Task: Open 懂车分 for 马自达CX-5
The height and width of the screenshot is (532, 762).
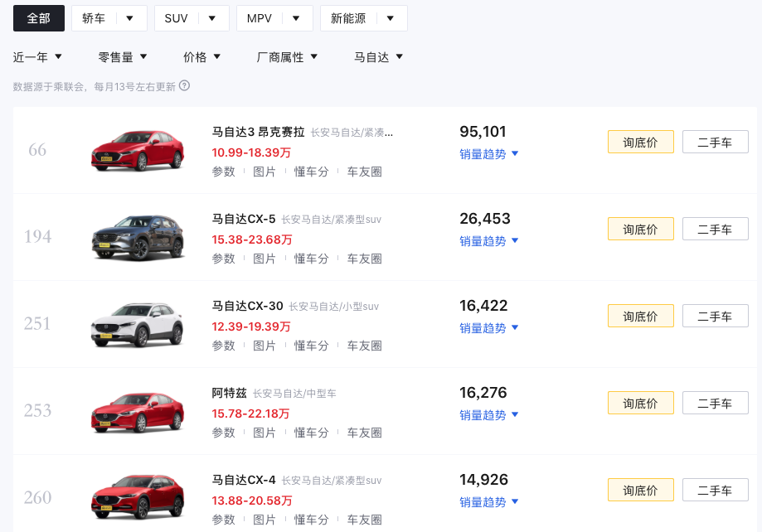Action: pyautogui.click(x=312, y=259)
